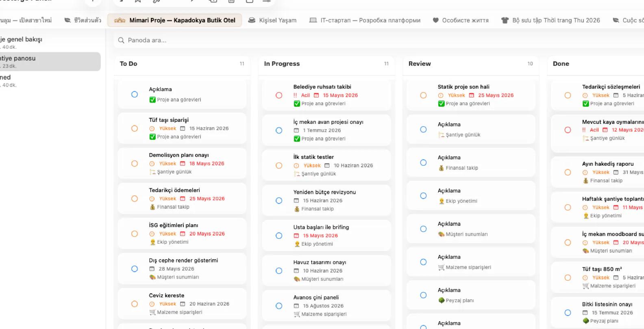Mark İlk statik testler as done

[279, 166]
